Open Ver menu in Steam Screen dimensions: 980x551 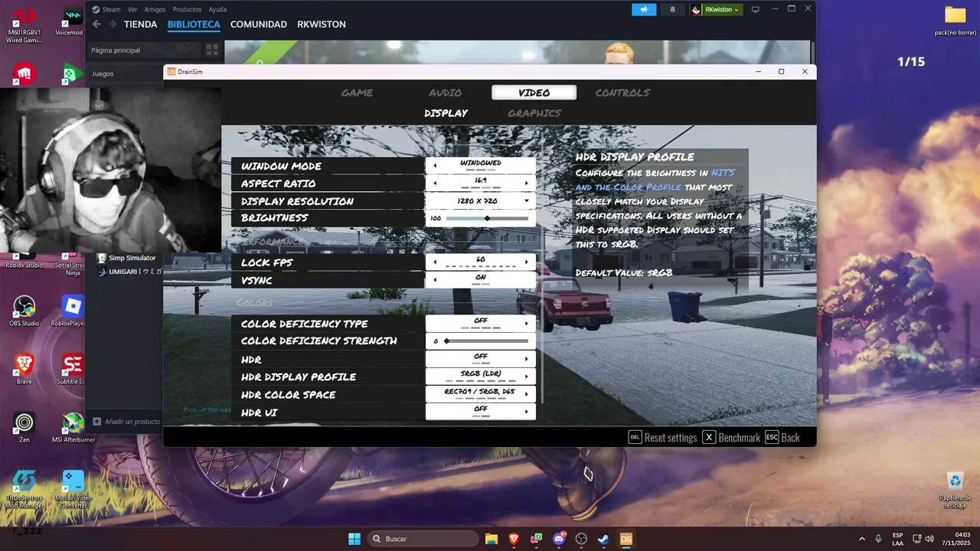[132, 9]
